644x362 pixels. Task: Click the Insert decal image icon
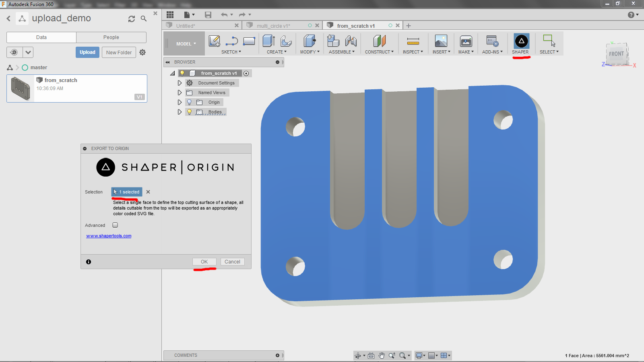coord(441,41)
